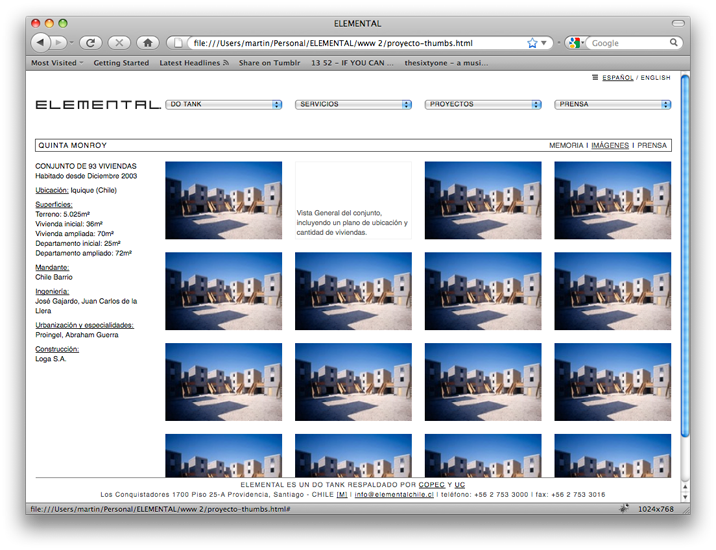Screen dimensions: 716x550
Task: Click in the URL address field
Action: click(356, 43)
